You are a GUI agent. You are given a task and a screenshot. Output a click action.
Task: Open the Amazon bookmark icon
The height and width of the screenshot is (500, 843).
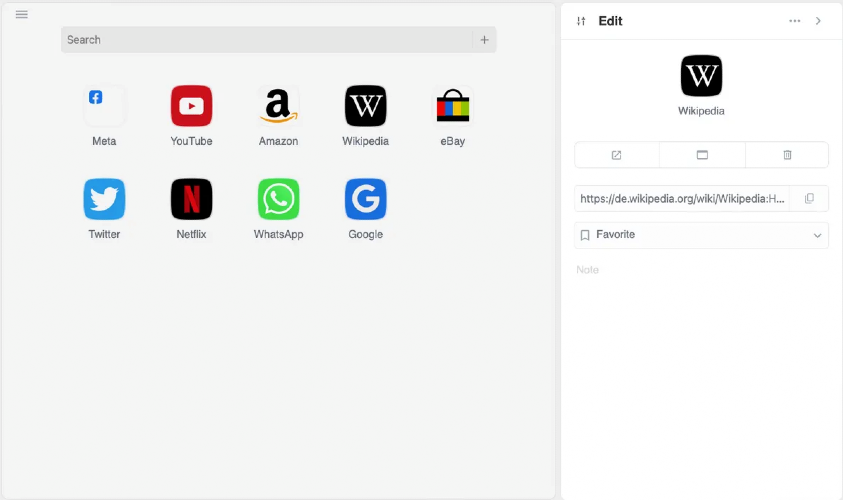click(x=278, y=106)
